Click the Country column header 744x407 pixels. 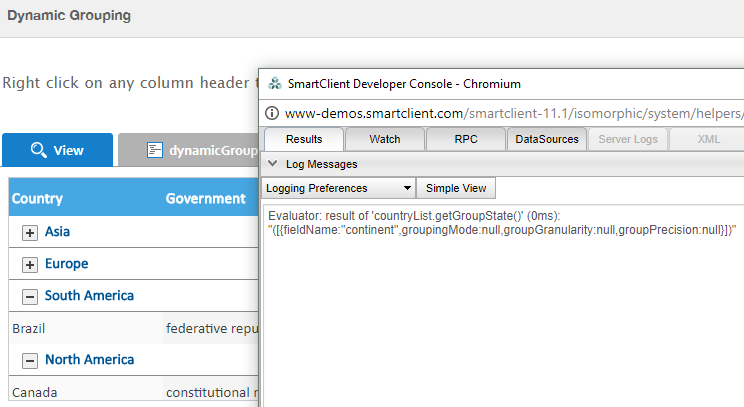click(86, 198)
